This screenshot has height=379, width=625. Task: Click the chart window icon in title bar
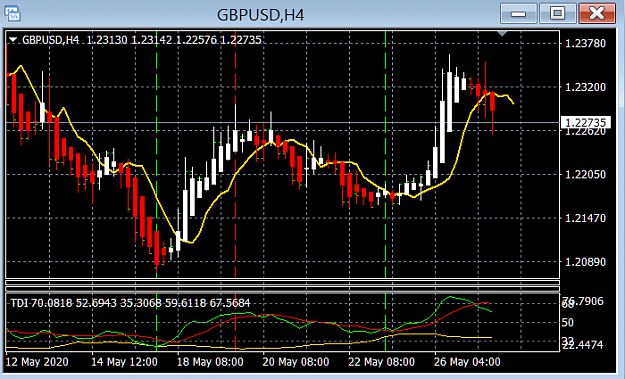pos(12,14)
